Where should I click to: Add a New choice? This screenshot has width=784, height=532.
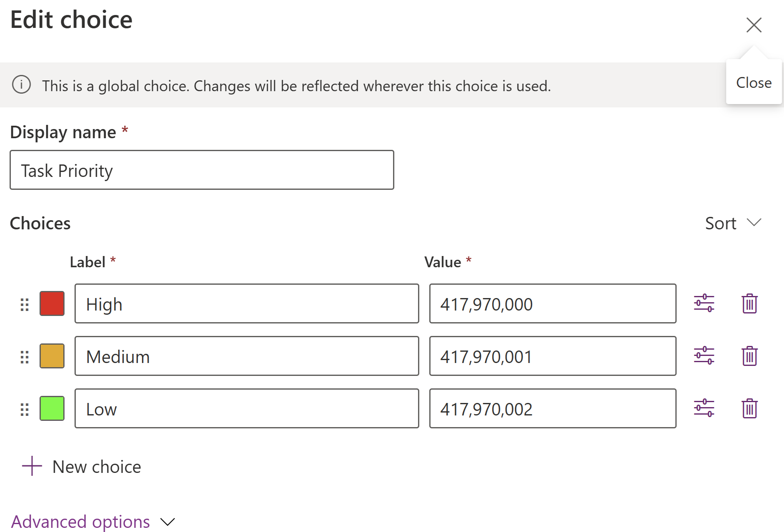pos(81,466)
